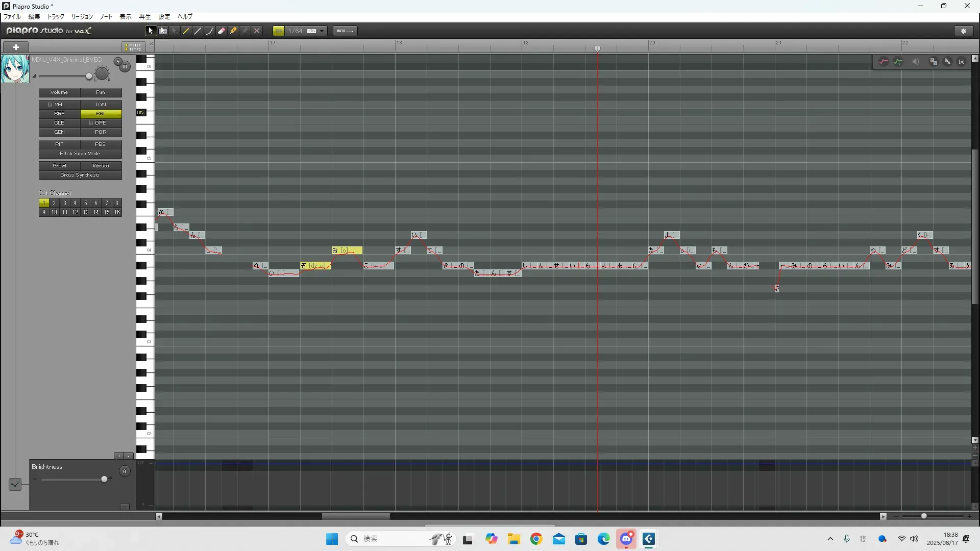The image size is (980, 551).
Task: Select the yellow pencil draw tool
Action: (186, 31)
